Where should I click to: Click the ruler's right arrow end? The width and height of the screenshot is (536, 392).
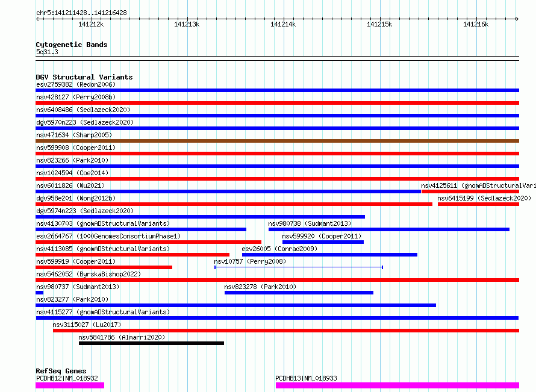tap(517, 19)
